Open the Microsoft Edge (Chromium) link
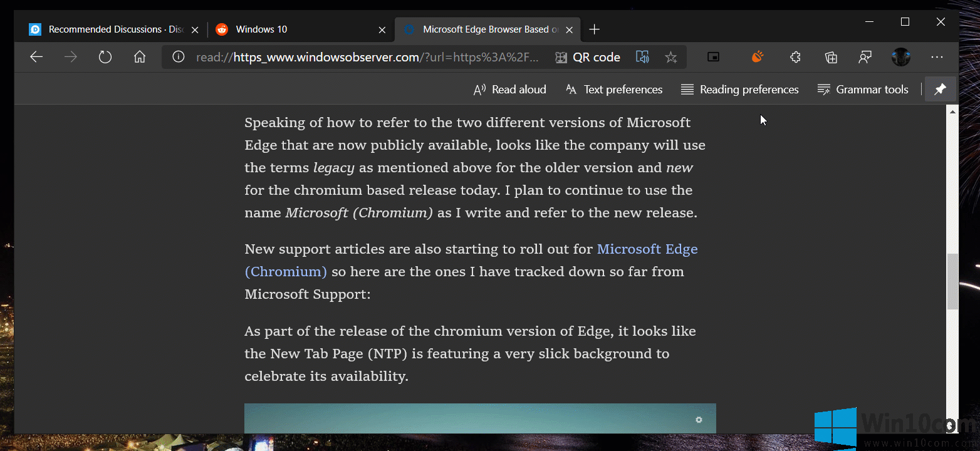 [471, 260]
